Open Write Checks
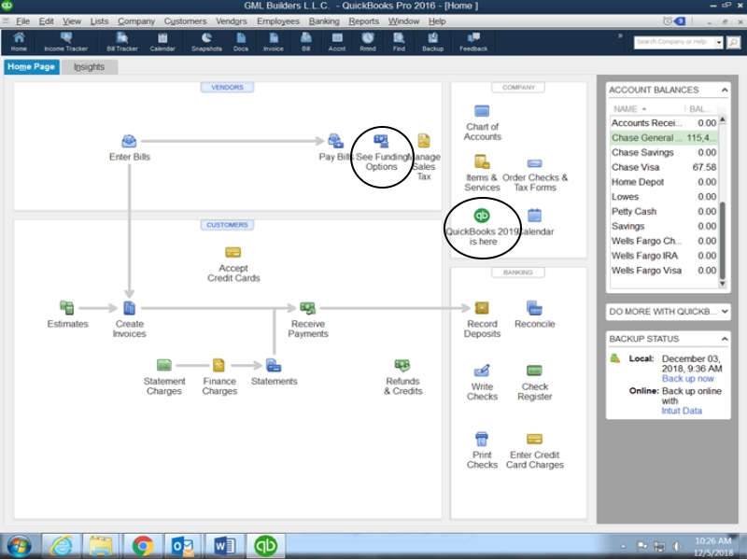This screenshot has height=560, width=747. (x=482, y=383)
